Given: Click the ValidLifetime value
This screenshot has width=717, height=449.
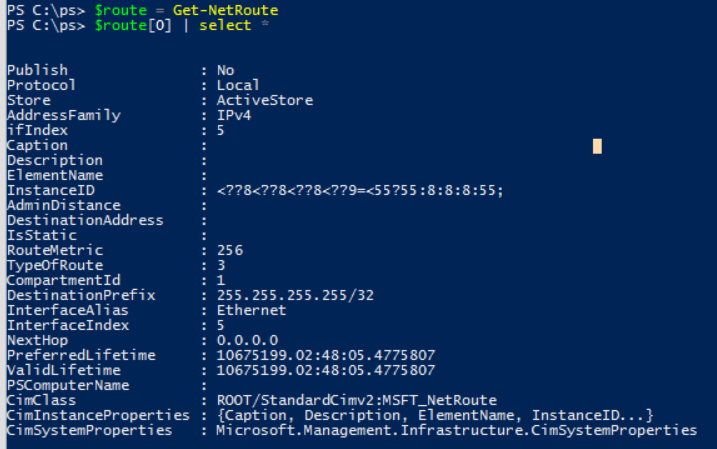Looking at the screenshot, I should point(326,370).
